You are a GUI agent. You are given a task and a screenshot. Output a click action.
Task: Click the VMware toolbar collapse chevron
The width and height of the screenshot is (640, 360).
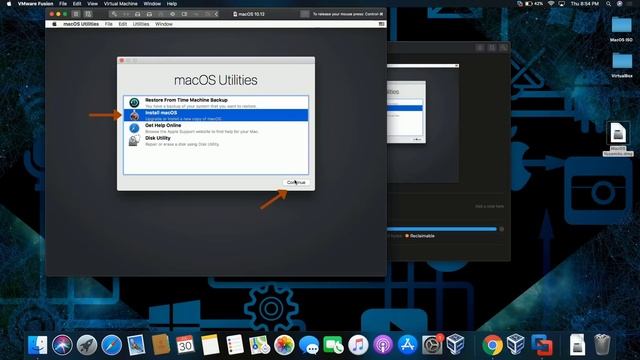click(x=216, y=14)
